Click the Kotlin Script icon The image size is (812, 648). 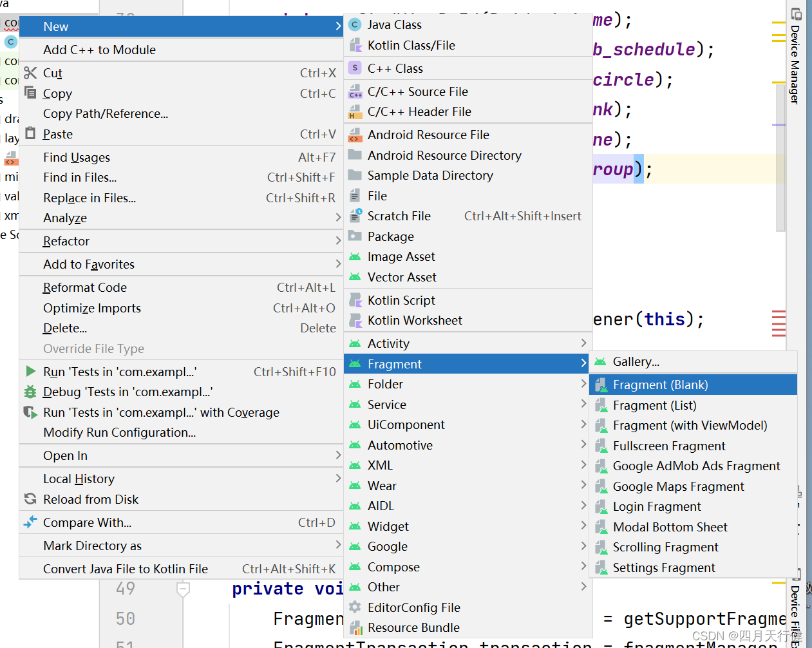(355, 300)
